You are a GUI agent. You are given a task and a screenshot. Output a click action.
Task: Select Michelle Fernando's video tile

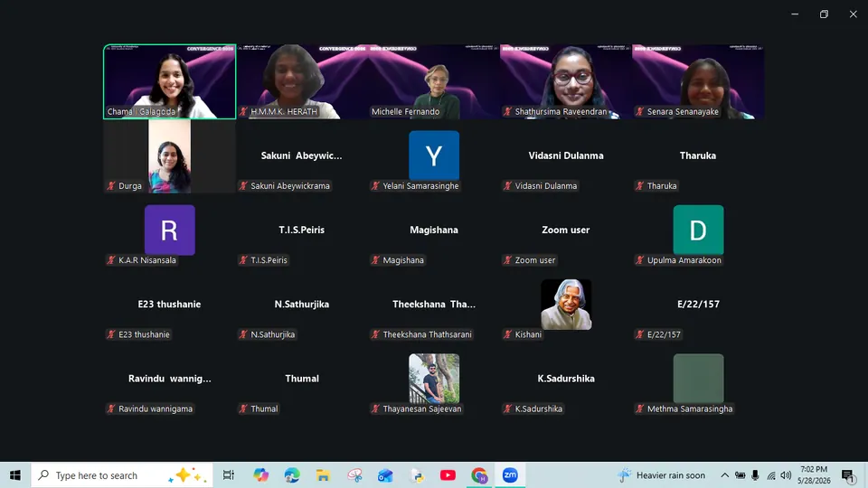(434, 82)
